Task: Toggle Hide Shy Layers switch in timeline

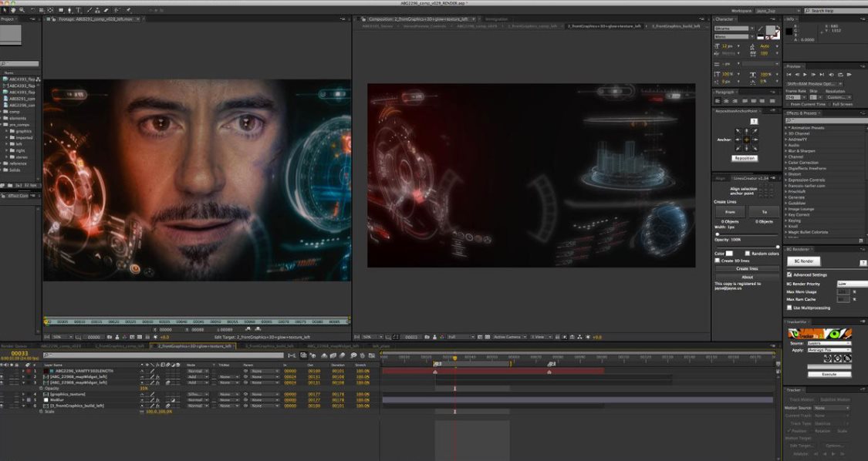Action: pyautogui.click(x=324, y=356)
